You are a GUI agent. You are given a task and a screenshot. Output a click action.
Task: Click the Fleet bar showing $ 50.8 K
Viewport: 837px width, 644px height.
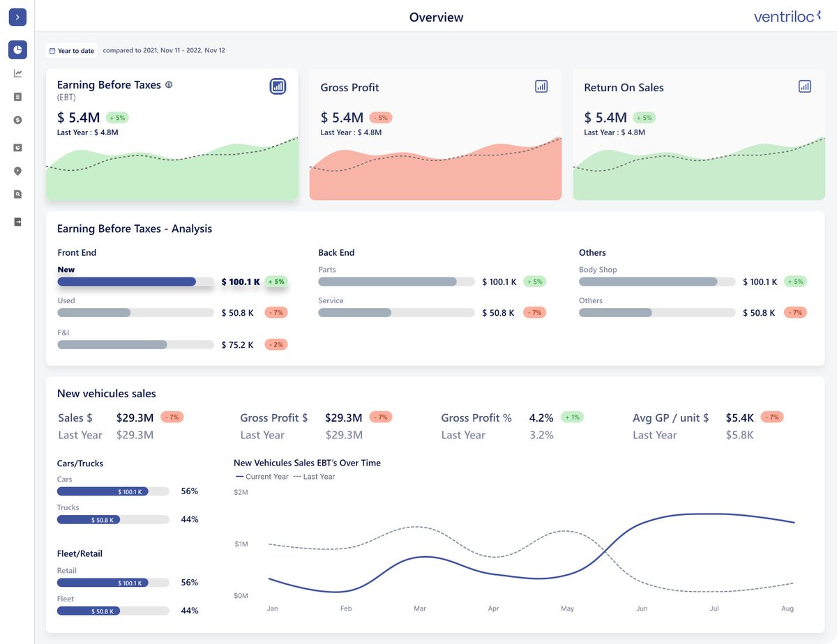pos(113,611)
